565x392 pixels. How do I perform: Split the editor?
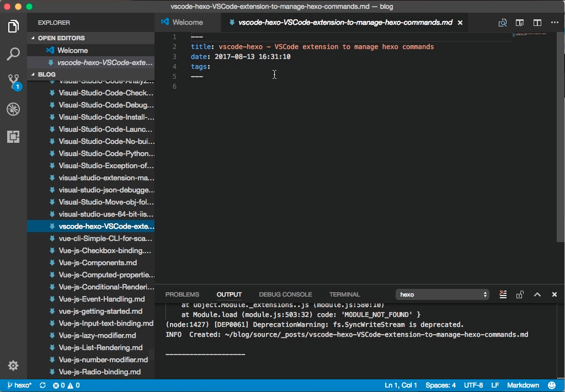coord(537,23)
